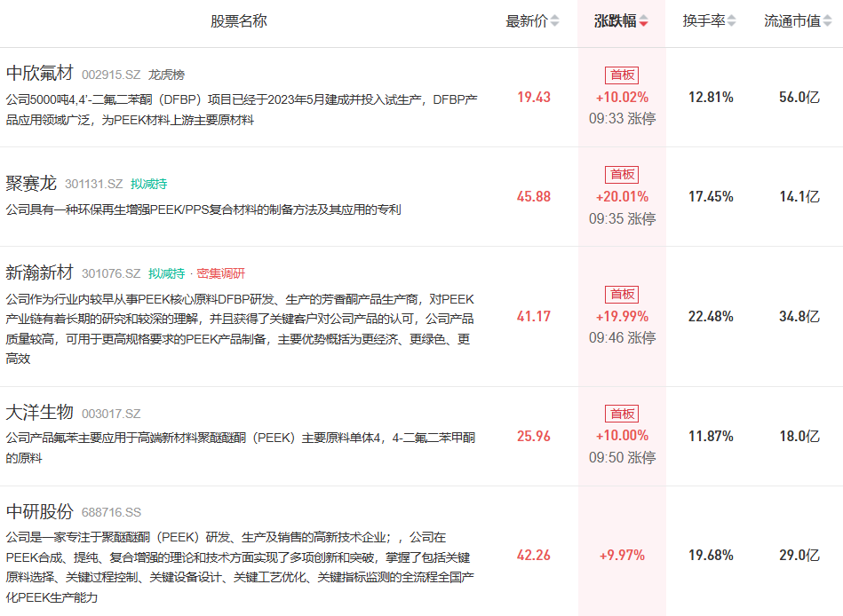Click stock code 301131.SZ
The height and width of the screenshot is (616, 843).
93,185
